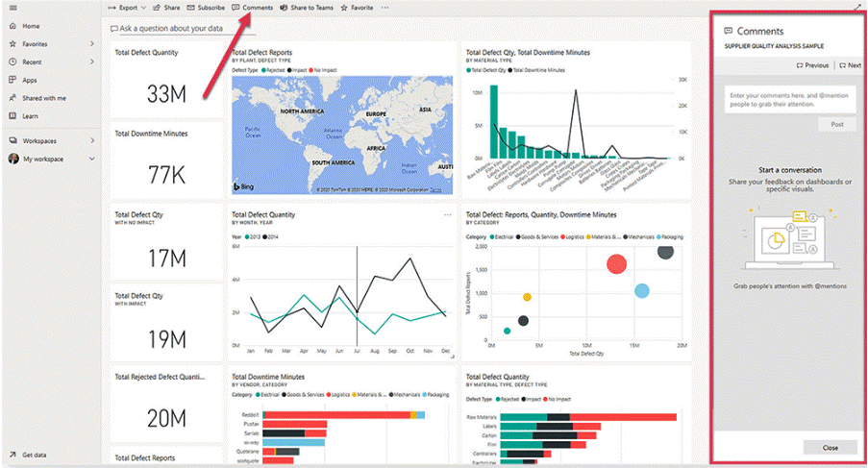This screenshot has height=468, width=868.
Task: Click the Raw Materials stacked bar
Action: tap(588, 417)
